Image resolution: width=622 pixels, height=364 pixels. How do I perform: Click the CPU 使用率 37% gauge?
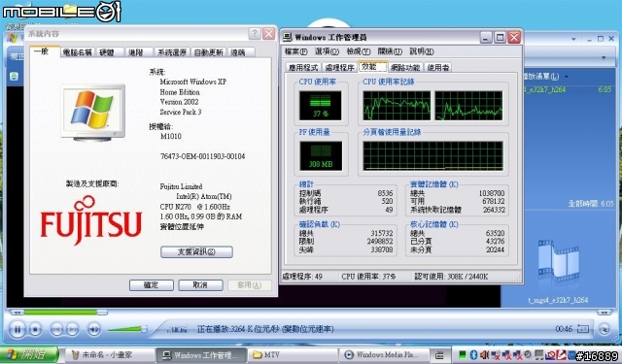[x=320, y=105]
